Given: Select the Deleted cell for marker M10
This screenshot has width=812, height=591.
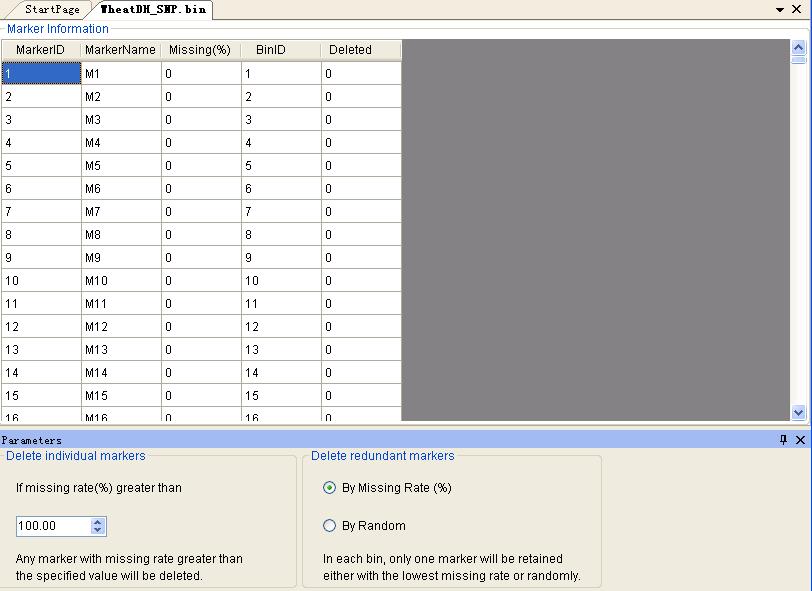Looking at the screenshot, I should click(x=360, y=281).
